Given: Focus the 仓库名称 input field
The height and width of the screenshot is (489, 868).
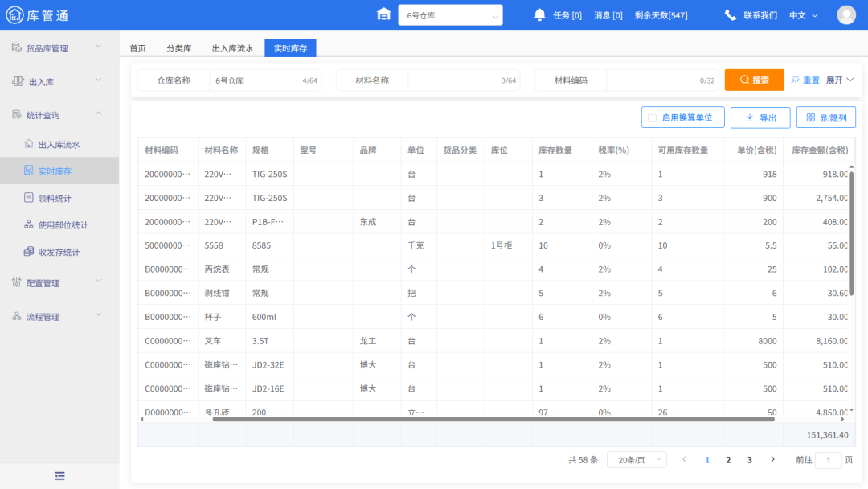Looking at the screenshot, I should [264, 80].
